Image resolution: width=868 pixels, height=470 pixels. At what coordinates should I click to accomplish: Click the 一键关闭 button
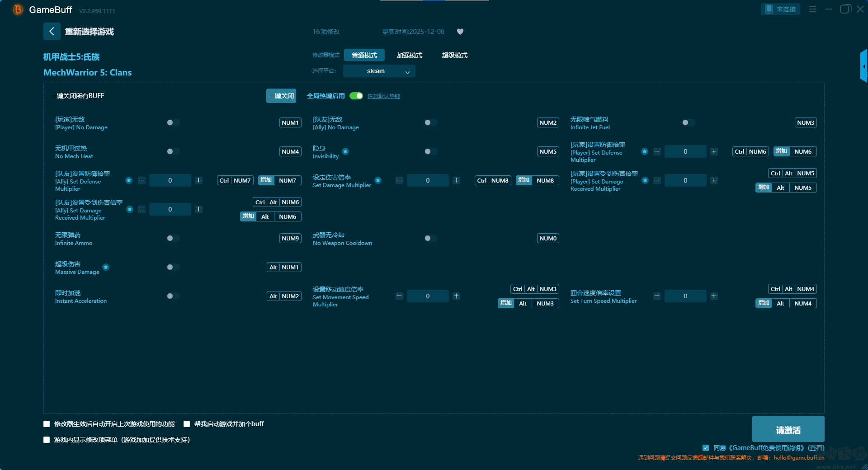pos(281,96)
